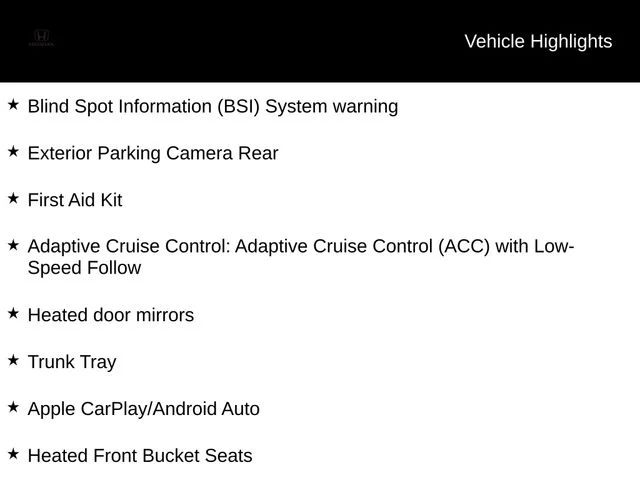
Task: Select the First Aid Kit text
Action: pyautogui.click(x=75, y=200)
